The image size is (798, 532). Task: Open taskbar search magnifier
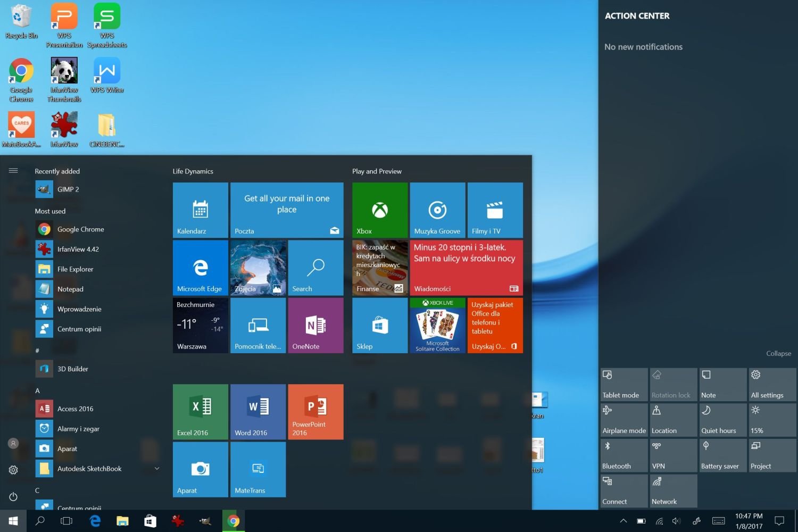point(40,521)
